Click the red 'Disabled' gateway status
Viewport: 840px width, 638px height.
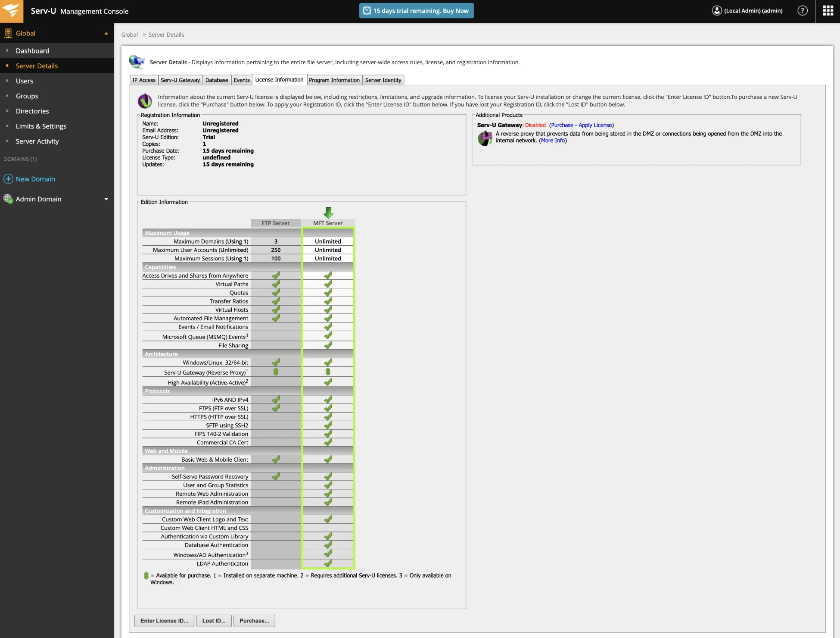[535, 125]
